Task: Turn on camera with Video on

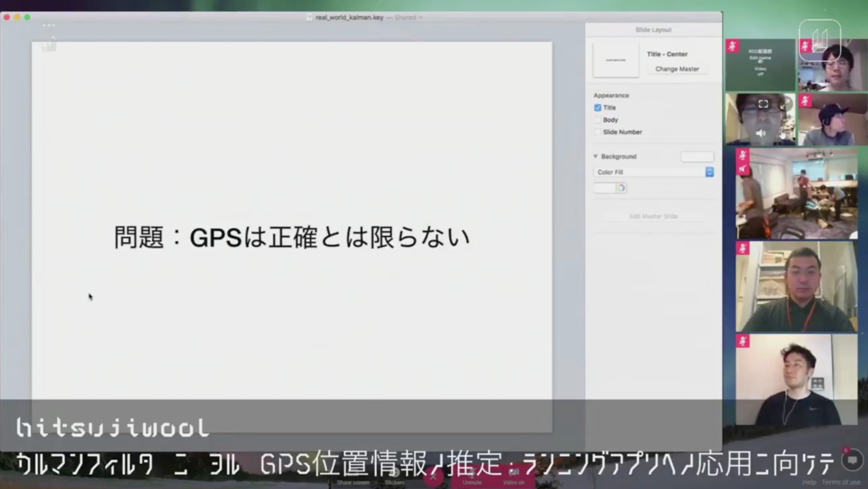Action: pos(514,477)
